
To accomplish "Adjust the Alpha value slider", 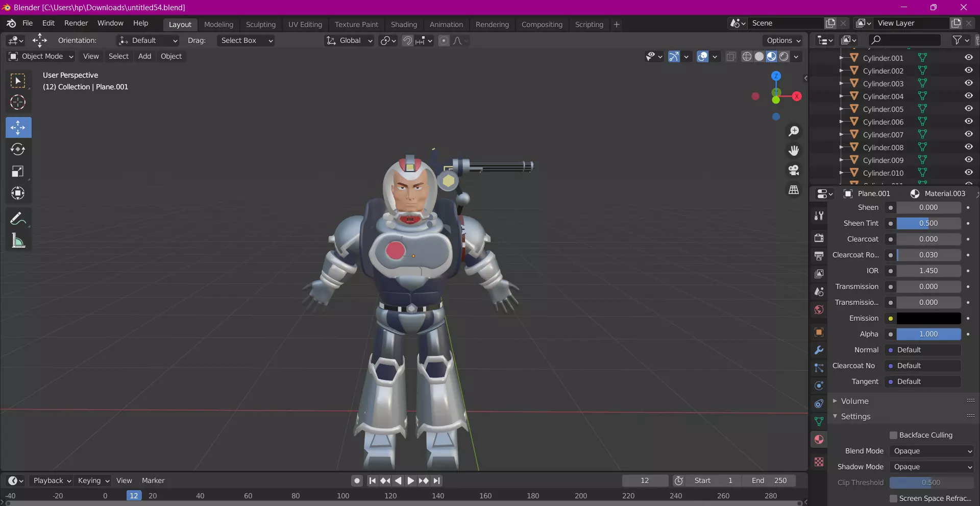I will pyautogui.click(x=928, y=334).
